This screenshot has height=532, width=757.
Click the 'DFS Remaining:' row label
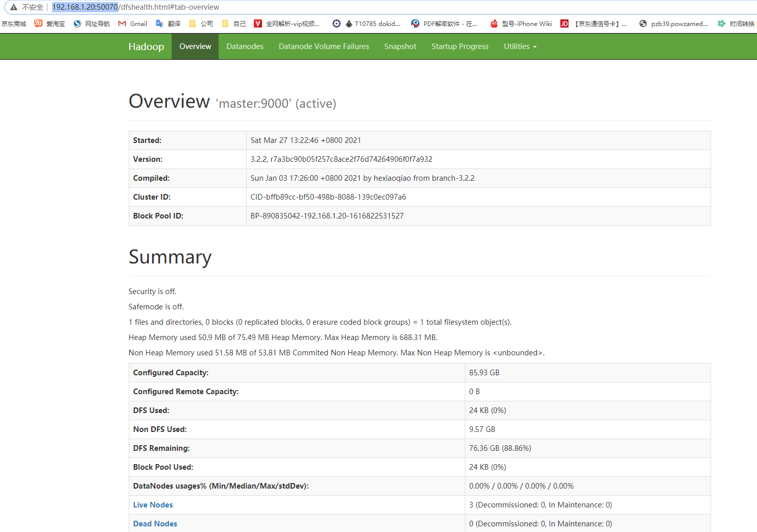pos(161,448)
